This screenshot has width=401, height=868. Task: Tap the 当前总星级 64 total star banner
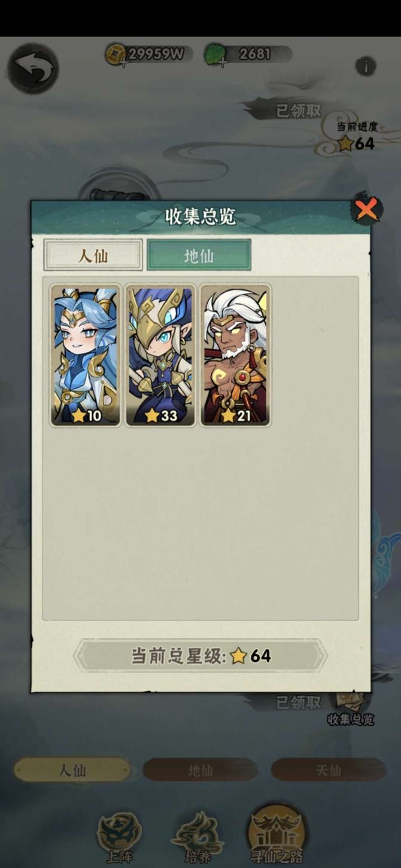pyautogui.click(x=200, y=656)
